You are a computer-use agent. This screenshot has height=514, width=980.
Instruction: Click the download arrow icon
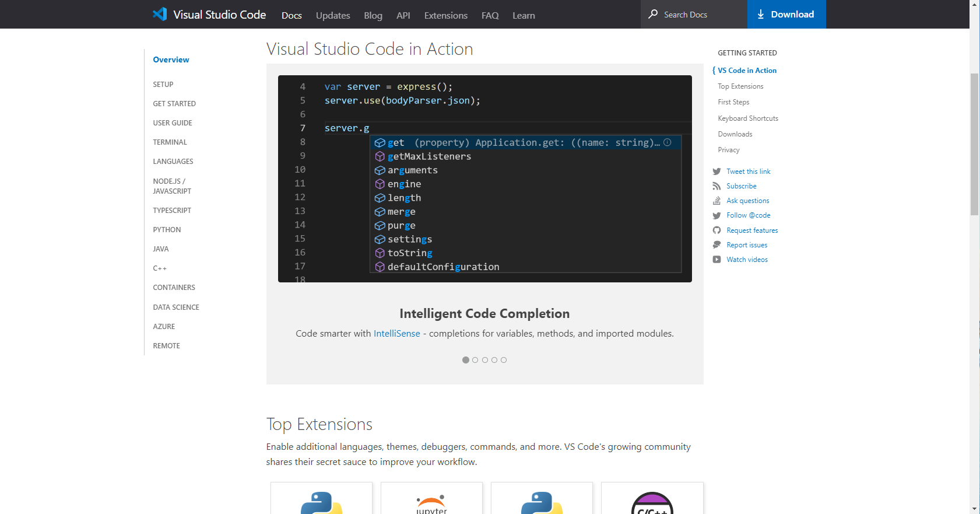761,14
